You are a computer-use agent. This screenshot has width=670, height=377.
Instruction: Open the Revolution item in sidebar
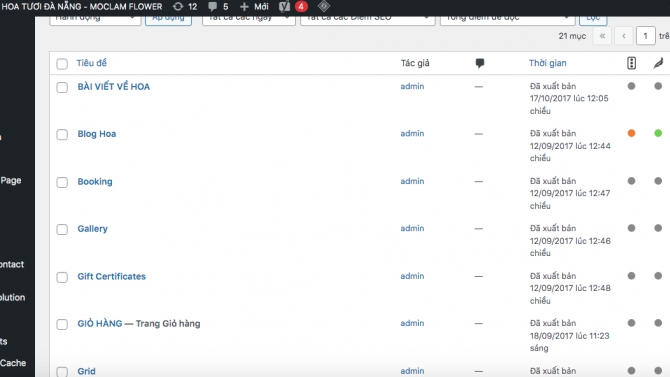pos(12,297)
